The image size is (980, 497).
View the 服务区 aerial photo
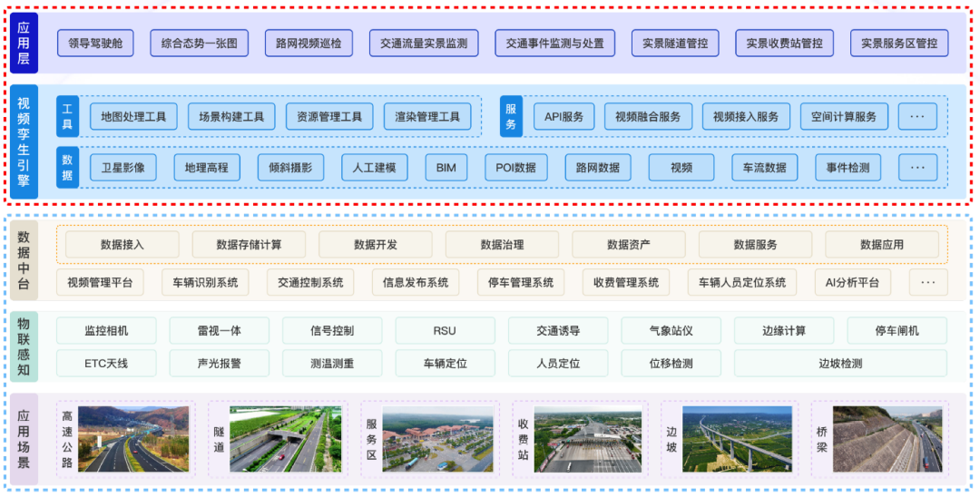(437, 439)
